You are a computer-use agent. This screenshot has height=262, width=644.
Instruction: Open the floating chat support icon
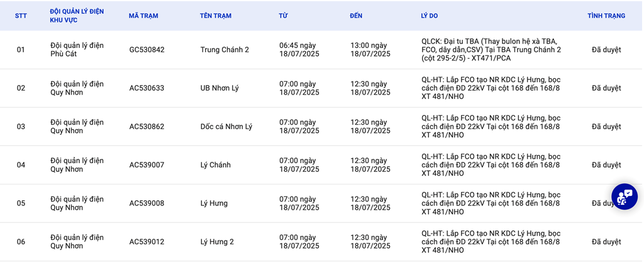pos(624,197)
